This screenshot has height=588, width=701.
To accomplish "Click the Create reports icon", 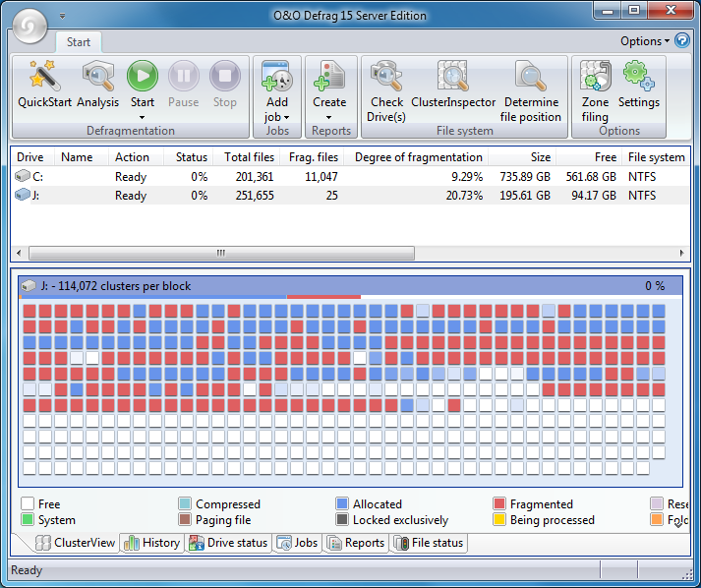I will pos(329,76).
